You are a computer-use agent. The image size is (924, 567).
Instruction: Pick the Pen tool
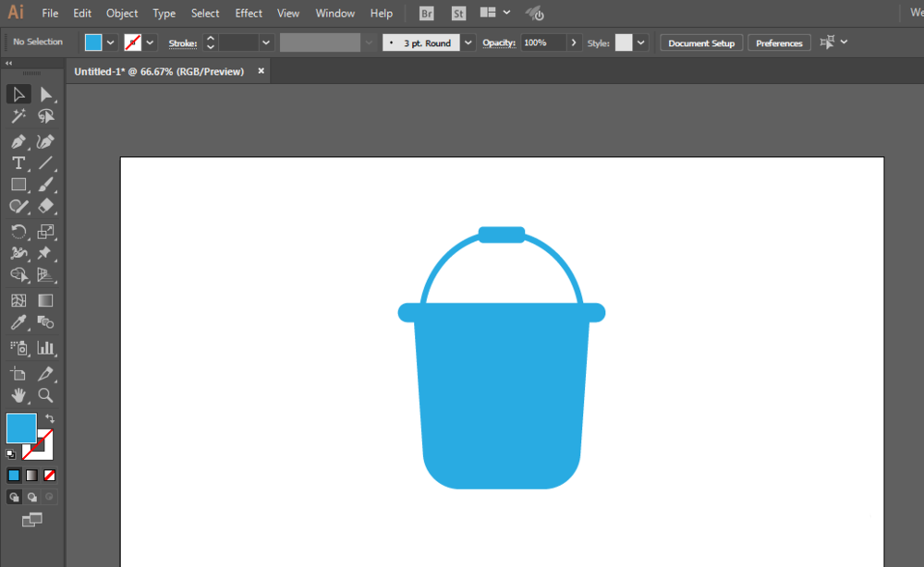(18, 141)
